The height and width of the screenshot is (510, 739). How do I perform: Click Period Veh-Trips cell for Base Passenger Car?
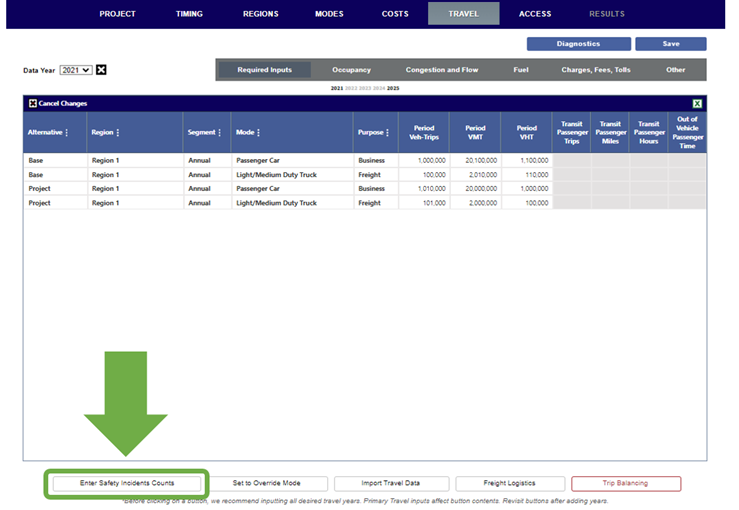coord(424,160)
